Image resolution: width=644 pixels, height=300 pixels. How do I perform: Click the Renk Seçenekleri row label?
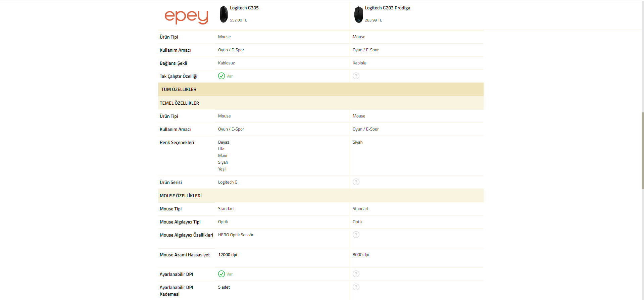tap(177, 142)
